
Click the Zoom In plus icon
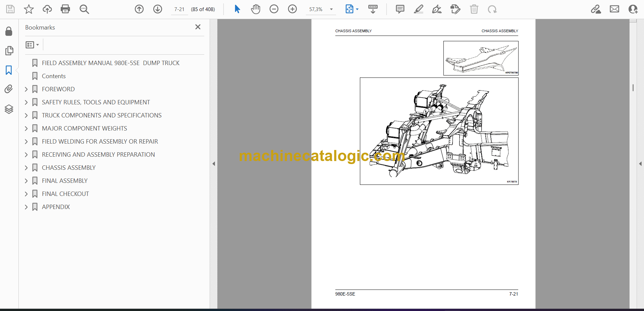coord(292,9)
